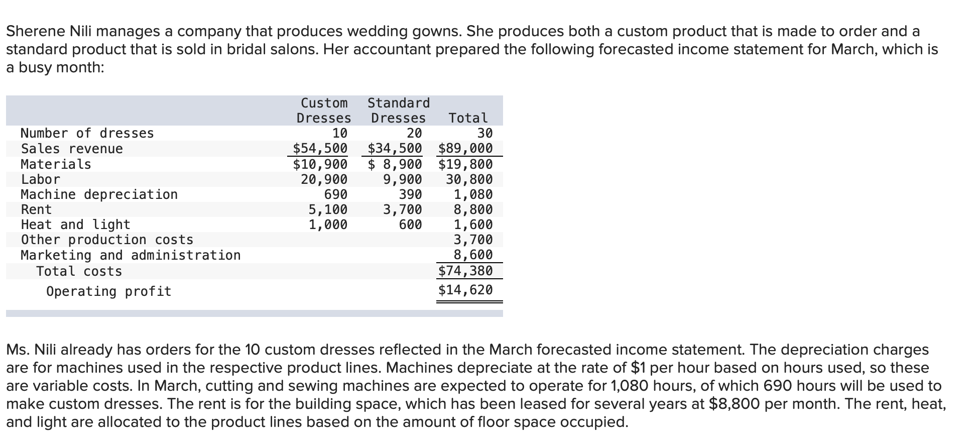Select total rent value 8,800
This screenshot has width=980, height=441.
tap(473, 209)
